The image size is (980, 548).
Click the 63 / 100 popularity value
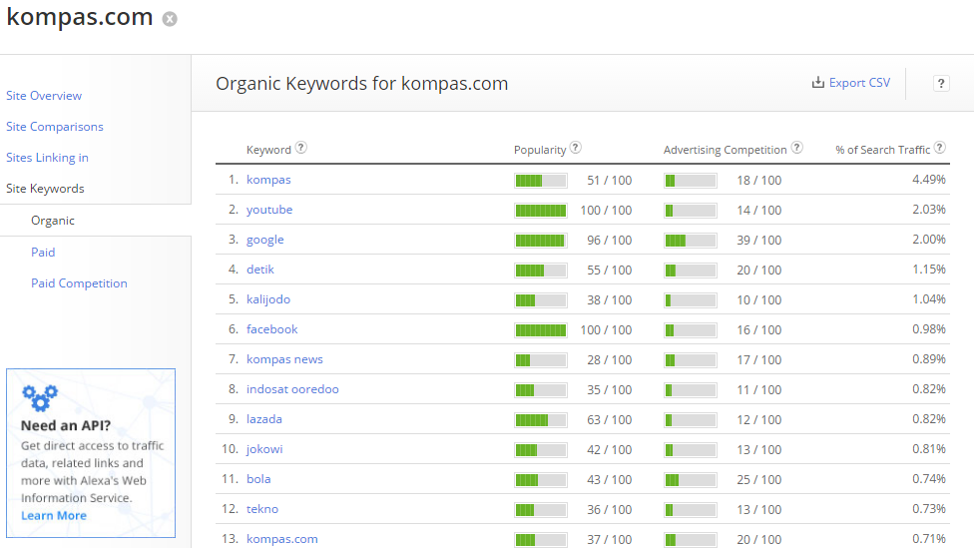tap(610, 420)
